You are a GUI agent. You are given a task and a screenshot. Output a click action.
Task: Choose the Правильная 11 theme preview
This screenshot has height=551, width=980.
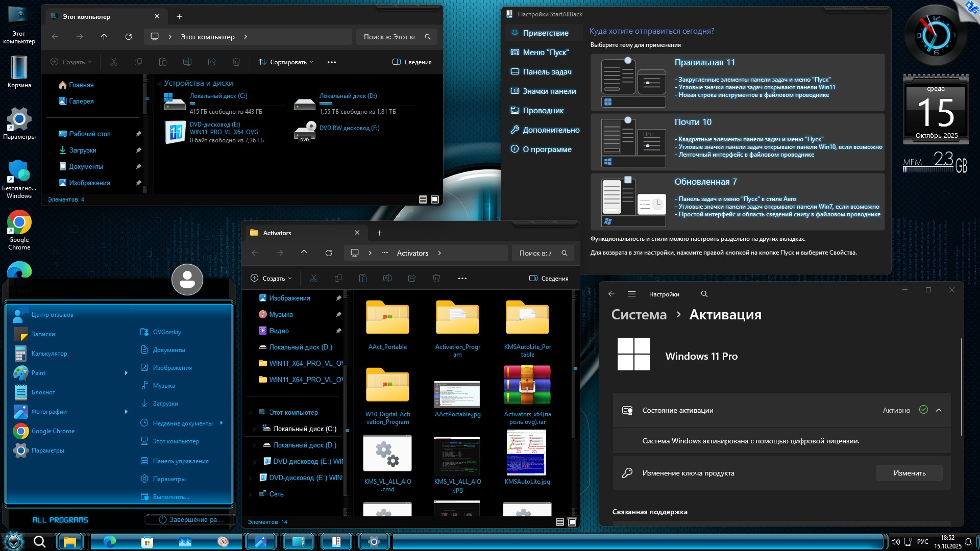[633, 82]
